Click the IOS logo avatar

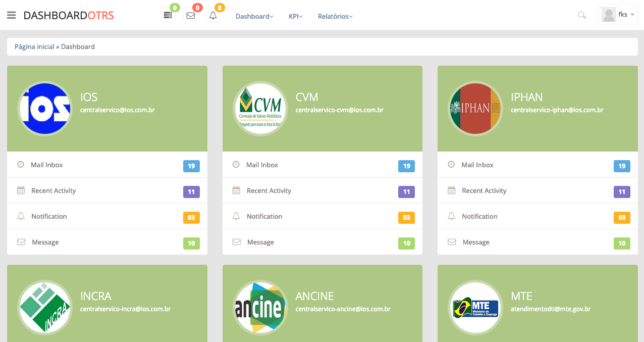pos(44,109)
